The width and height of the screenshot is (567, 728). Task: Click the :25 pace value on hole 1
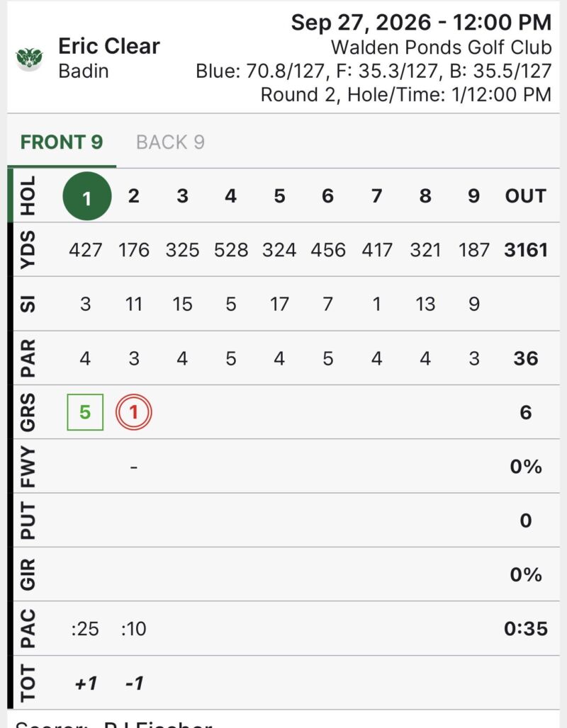85,629
